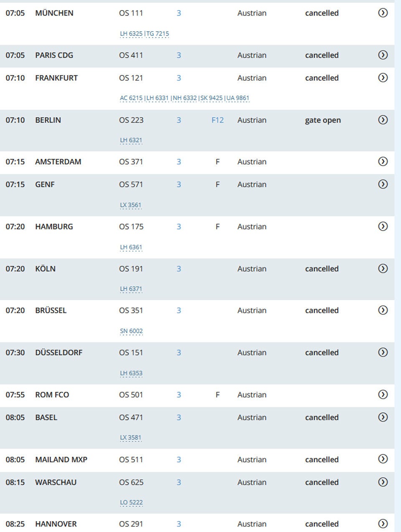Expand the Düsseldorf flight row chevron

[x=383, y=352]
